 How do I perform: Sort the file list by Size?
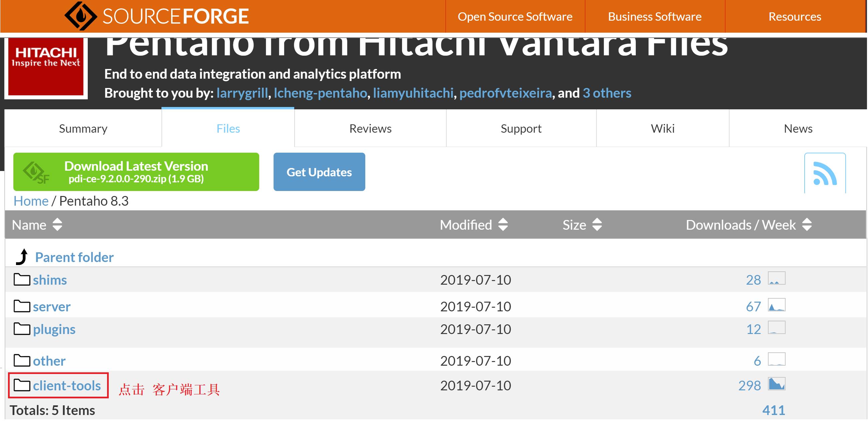click(x=582, y=225)
